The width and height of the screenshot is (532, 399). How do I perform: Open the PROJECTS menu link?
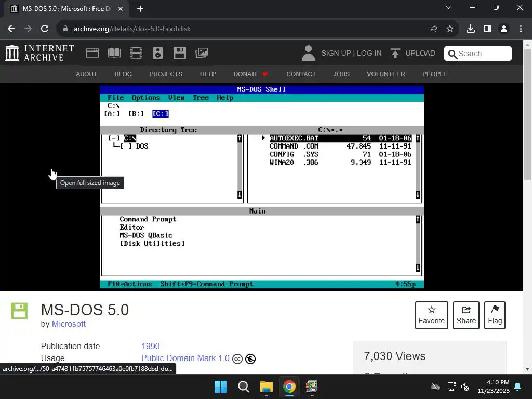166,74
